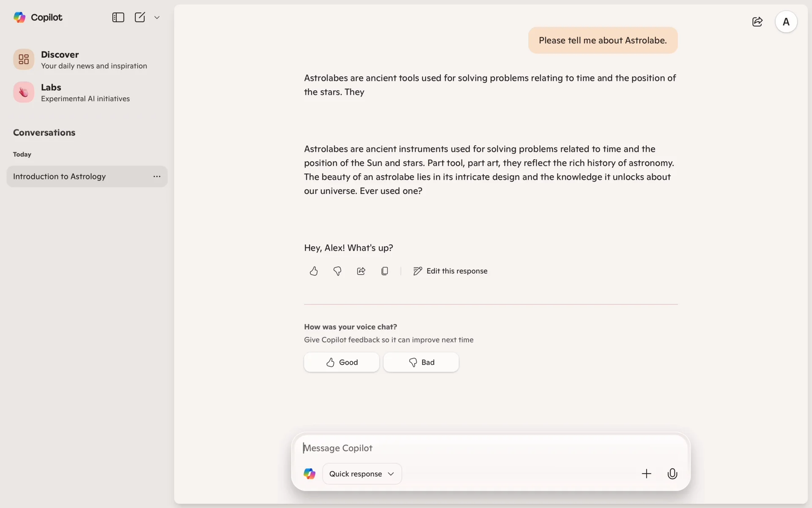Click Edit this response
The width and height of the screenshot is (812, 508).
tap(450, 271)
